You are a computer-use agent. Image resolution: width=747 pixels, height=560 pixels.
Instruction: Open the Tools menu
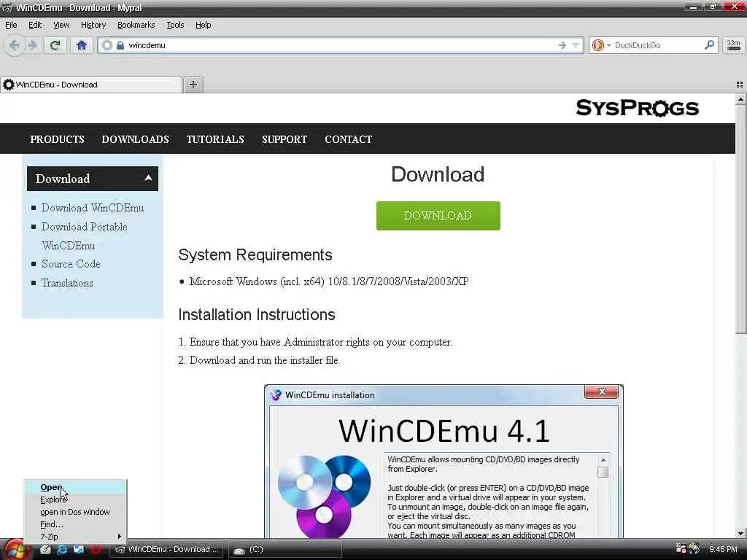[x=175, y=25]
